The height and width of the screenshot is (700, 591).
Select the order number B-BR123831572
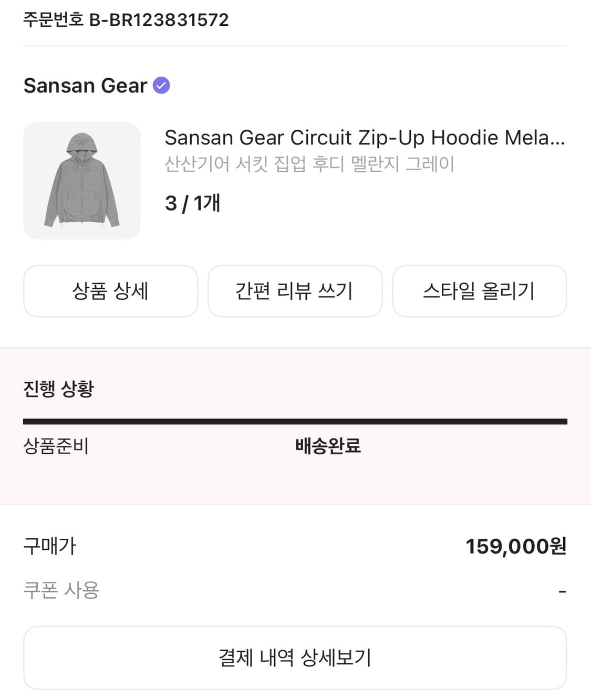(159, 20)
